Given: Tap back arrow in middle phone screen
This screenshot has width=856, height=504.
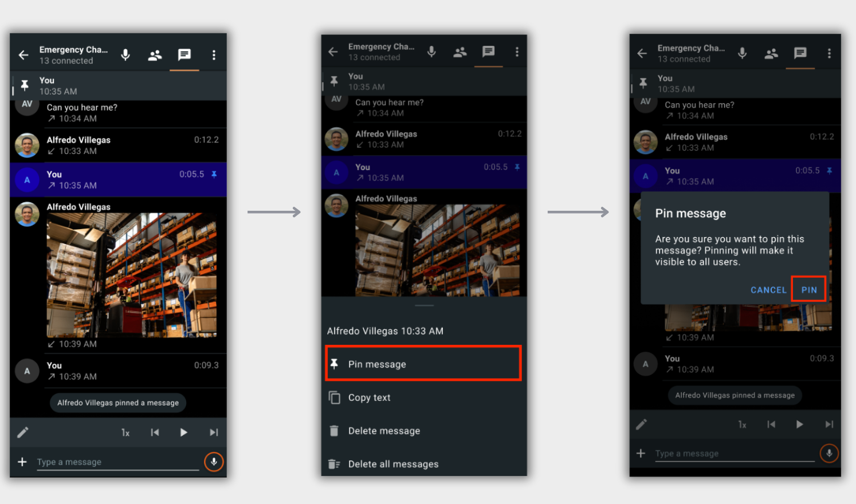Looking at the screenshot, I should tap(333, 52).
